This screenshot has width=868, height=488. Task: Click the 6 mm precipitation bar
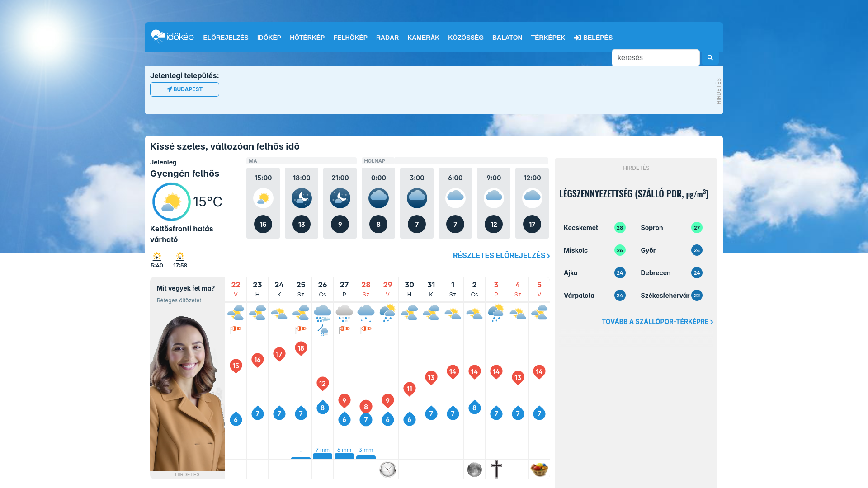344,456
